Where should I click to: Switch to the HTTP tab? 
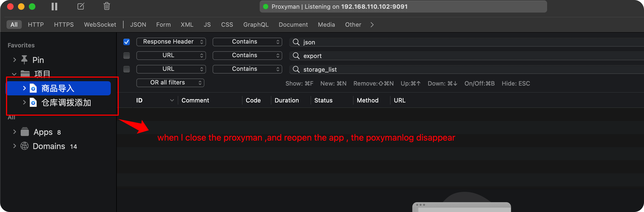coord(36,25)
